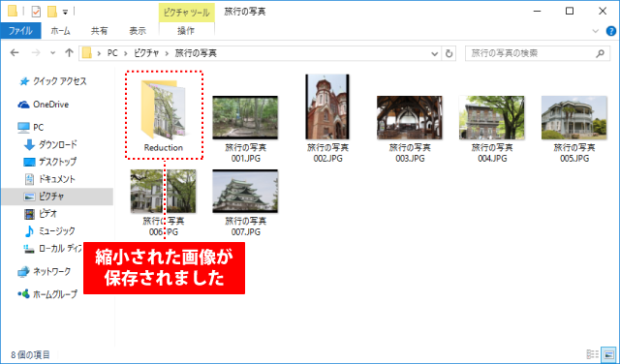Viewport: 620px width, 364px height.
Task: Select thumbnail 旅行の写真 003.JPG
Action: coord(410,117)
